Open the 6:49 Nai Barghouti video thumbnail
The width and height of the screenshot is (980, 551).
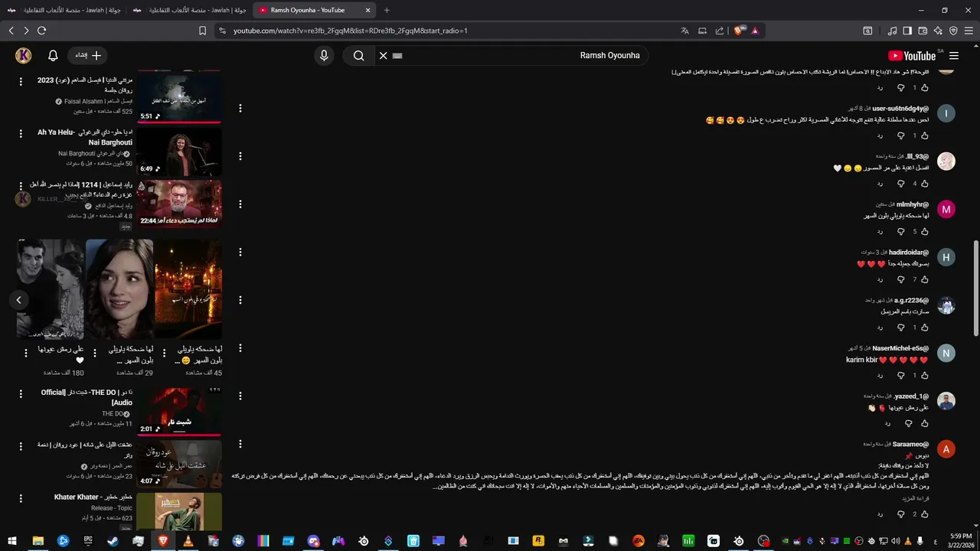(x=179, y=151)
